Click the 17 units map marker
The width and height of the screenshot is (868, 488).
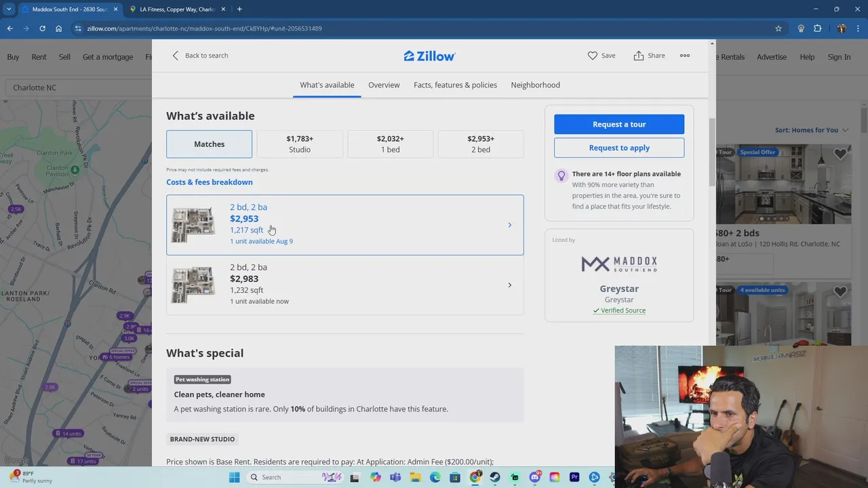tap(83, 461)
